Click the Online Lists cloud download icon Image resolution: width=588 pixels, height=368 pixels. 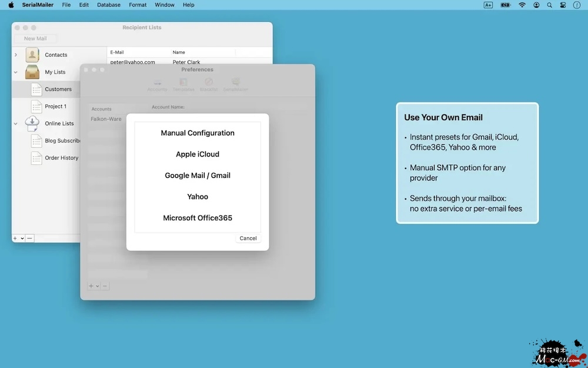[x=32, y=124]
